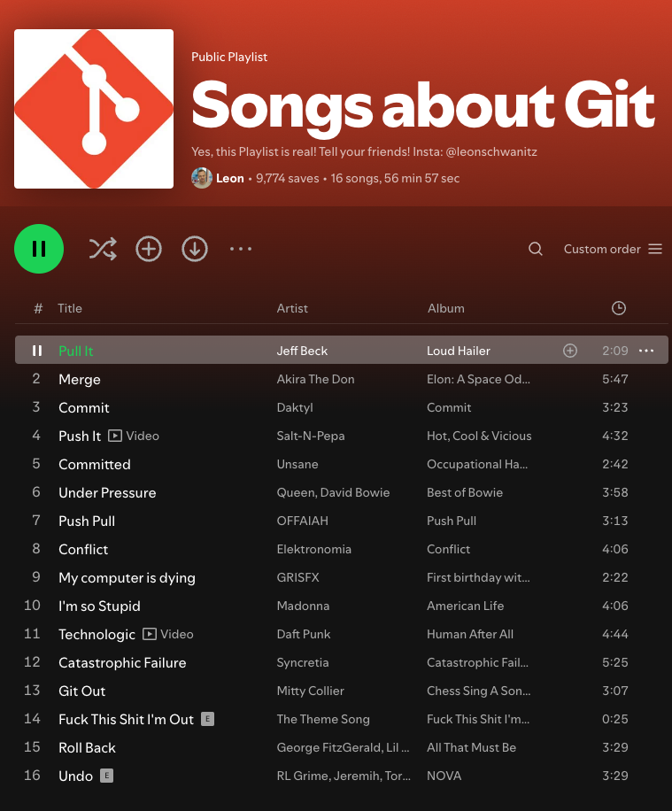Open the Custom order sort dropdown

point(613,249)
